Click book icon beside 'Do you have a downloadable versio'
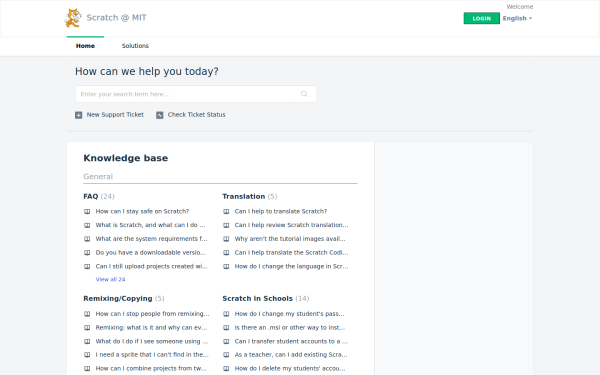The height and width of the screenshot is (375, 600). tap(87, 253)
